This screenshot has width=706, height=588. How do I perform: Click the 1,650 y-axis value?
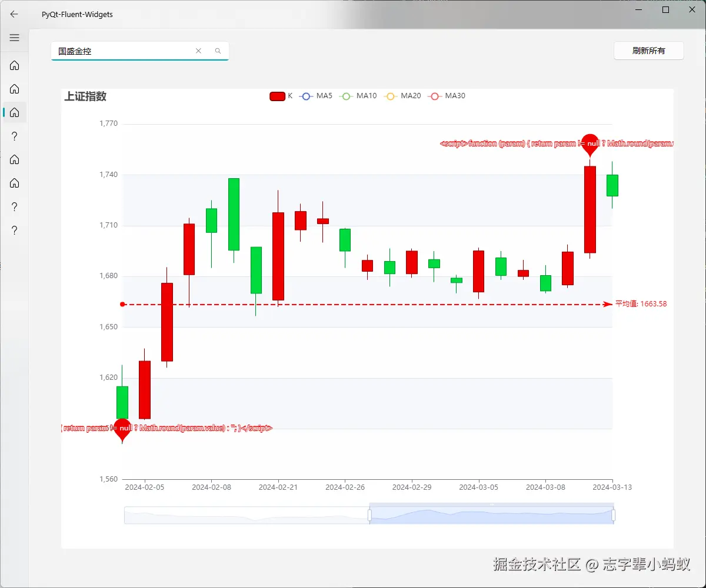click(x=108, y=327)
